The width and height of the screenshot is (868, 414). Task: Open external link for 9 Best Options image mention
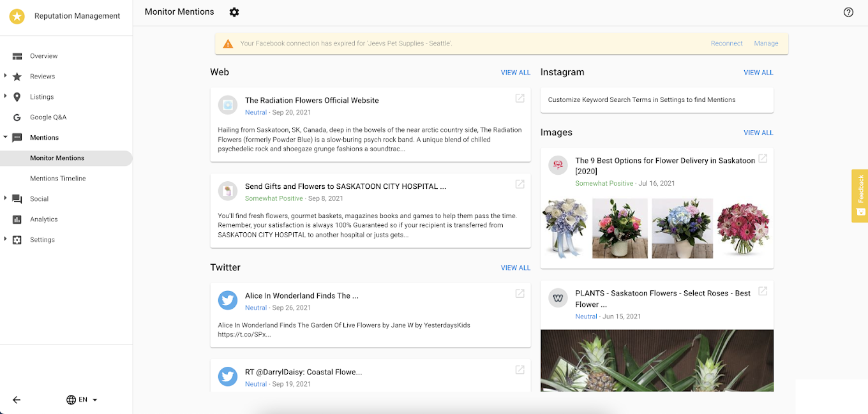click(x=763, y=159)
